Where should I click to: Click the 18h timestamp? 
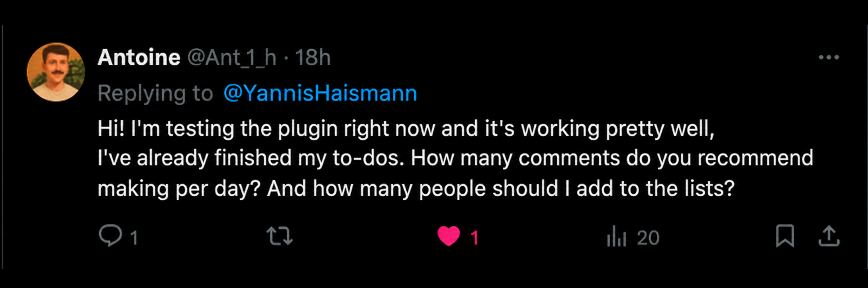tap(313, 57)
